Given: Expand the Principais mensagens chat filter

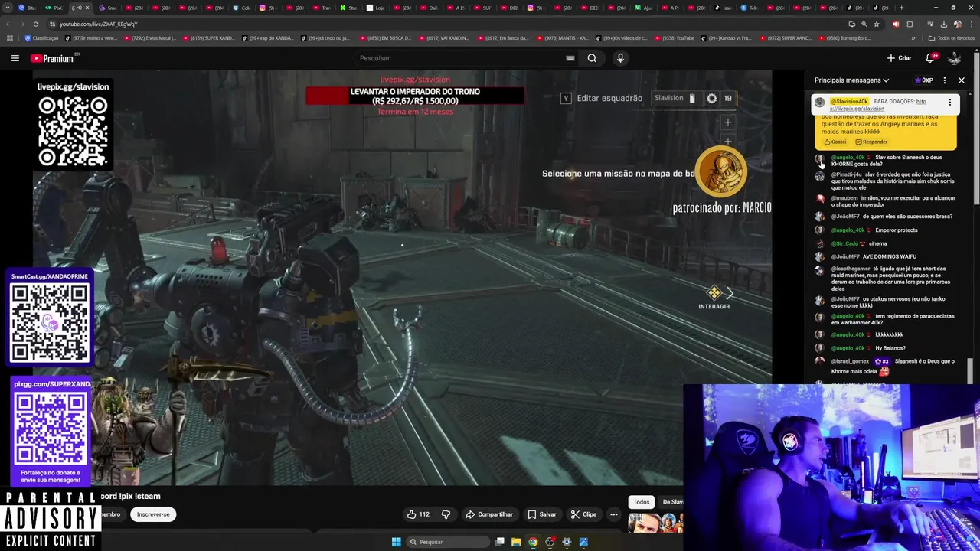Looking at the screenshot, I should point(851,80).
